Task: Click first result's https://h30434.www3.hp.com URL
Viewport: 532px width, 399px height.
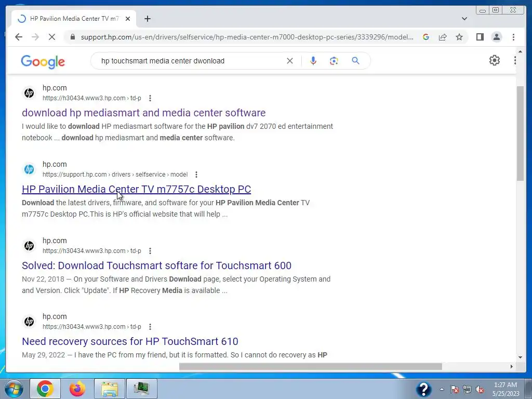Action: coord(84,98)
